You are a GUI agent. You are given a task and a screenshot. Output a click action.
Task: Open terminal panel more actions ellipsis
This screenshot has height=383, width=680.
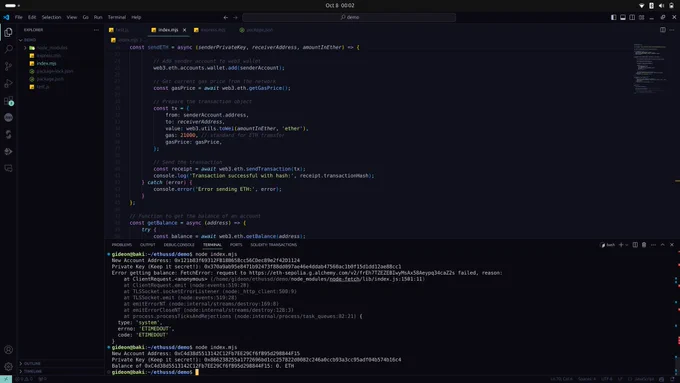654,245
